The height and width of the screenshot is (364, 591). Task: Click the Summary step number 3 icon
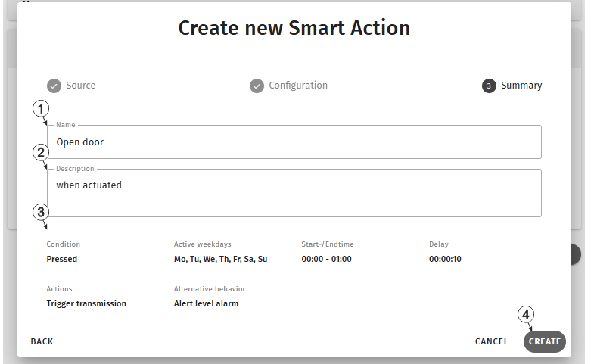click(x=489, y=86)
